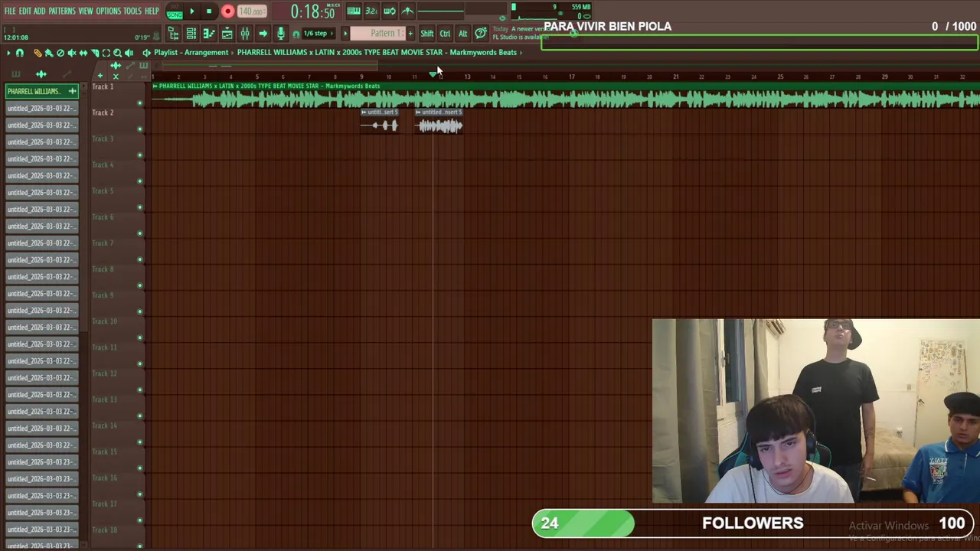Open the ADD menu
The height and width of the screenshot is (551, 980).
pyautogui.click(x=39, y=11)
